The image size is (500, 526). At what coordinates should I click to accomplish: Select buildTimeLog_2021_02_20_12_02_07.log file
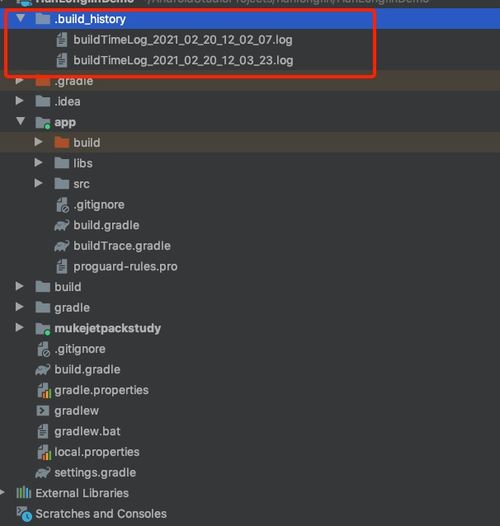tap(183, 40)
